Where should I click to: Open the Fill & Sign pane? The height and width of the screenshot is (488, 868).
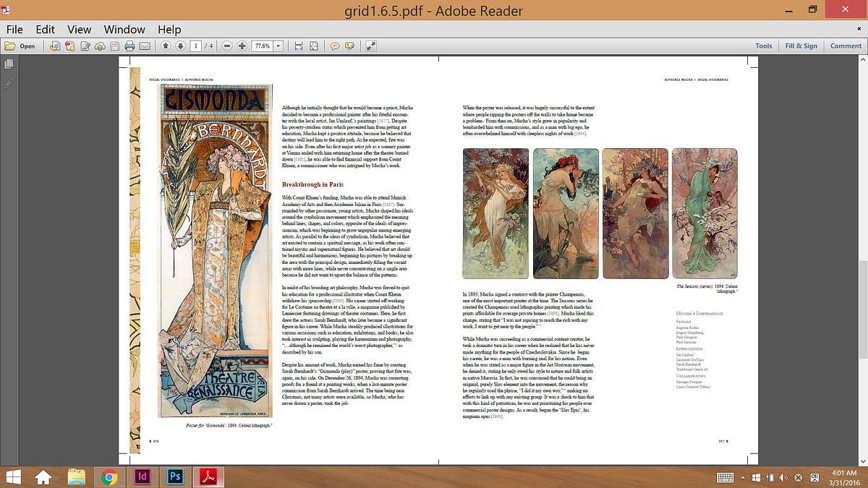801,46
